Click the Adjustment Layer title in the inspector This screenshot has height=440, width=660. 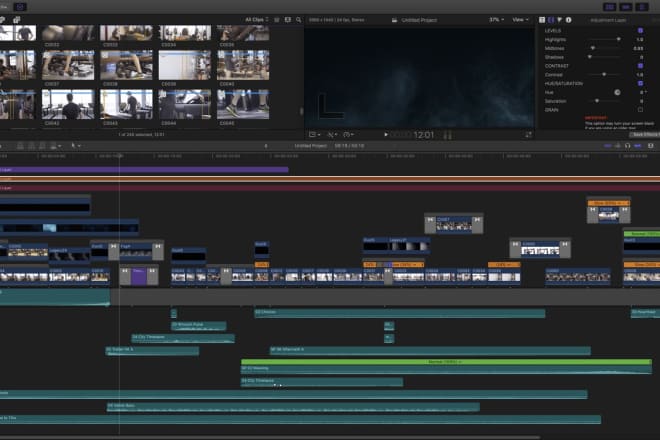point(608,20)
